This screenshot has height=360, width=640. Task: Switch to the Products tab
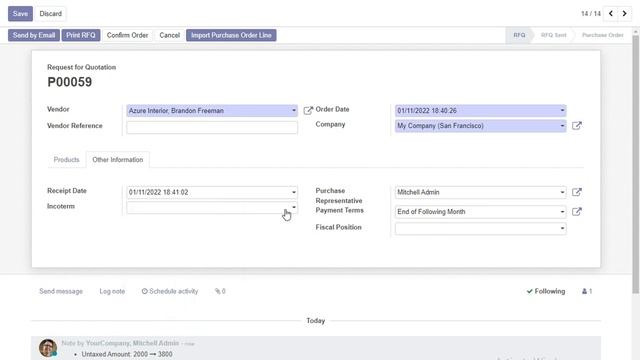(x=66, y=160)
